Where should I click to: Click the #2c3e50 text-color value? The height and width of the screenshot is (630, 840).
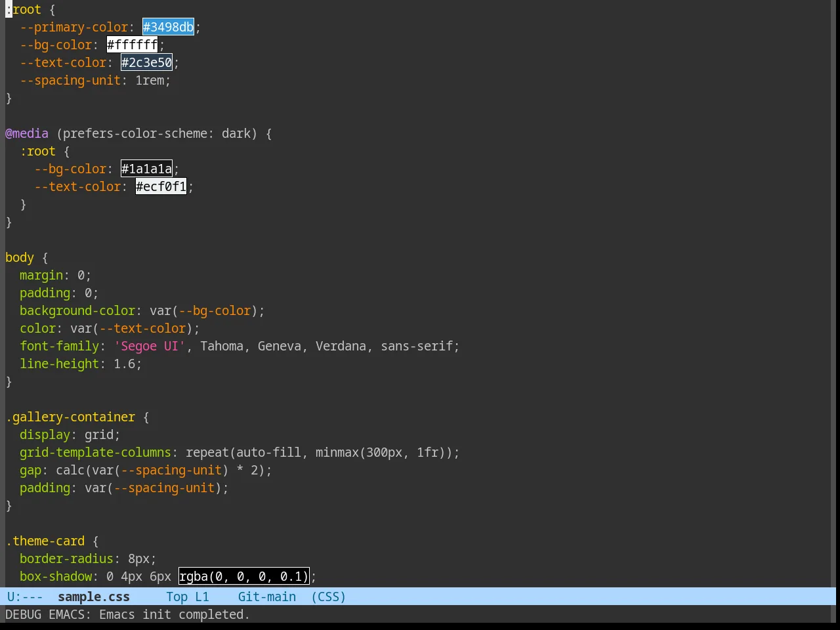tap(146, 62)
